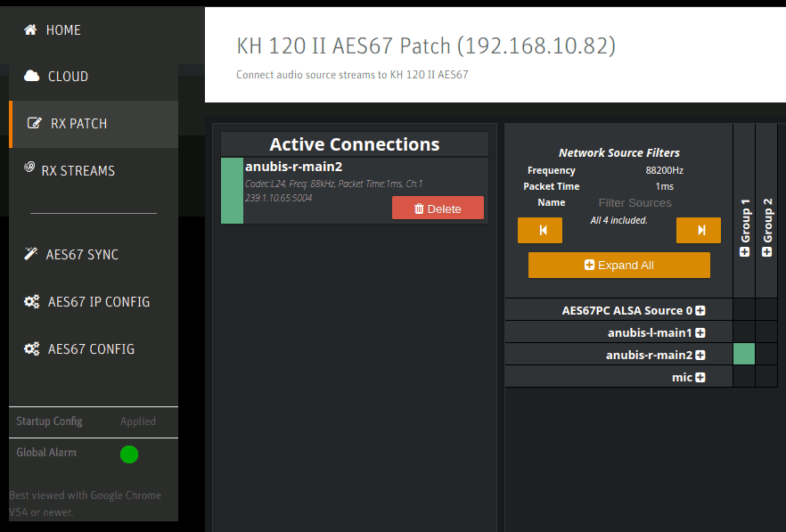Click the Frequency filter label
The height and width of the screenshot is (532, 786).
point(552,170)
